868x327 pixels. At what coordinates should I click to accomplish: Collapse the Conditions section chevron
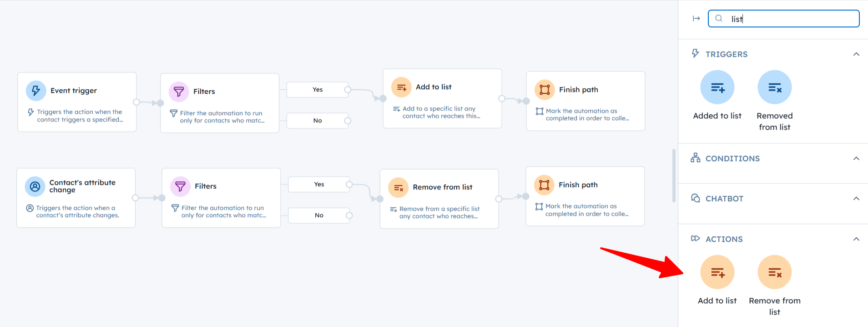point(856,158)
